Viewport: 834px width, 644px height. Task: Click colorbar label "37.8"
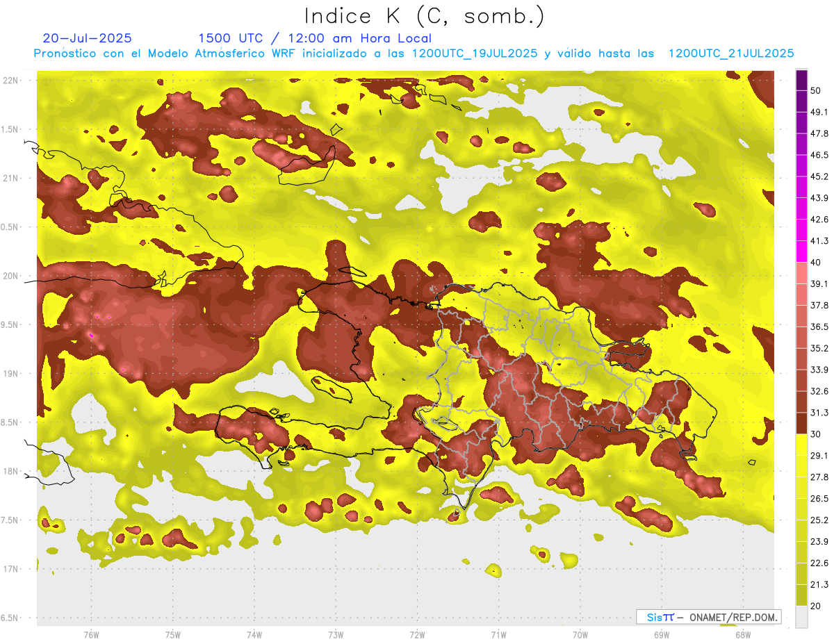819,305
